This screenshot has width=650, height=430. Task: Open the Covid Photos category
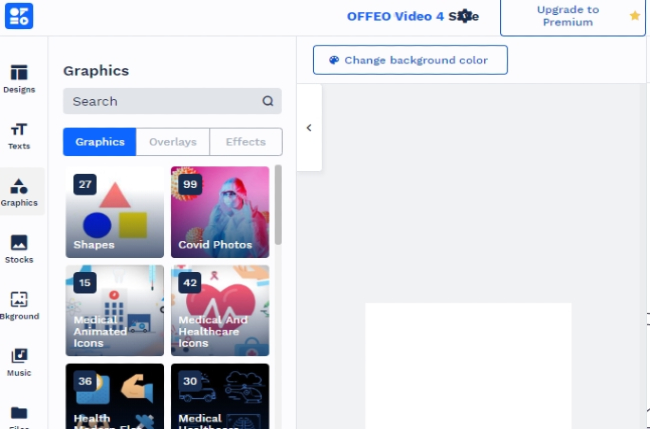[220, 212]
